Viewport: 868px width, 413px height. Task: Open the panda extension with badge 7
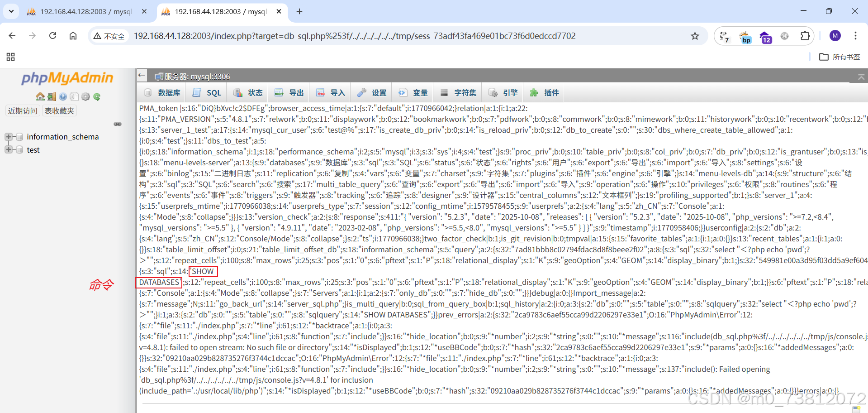(x=725, y=36)
